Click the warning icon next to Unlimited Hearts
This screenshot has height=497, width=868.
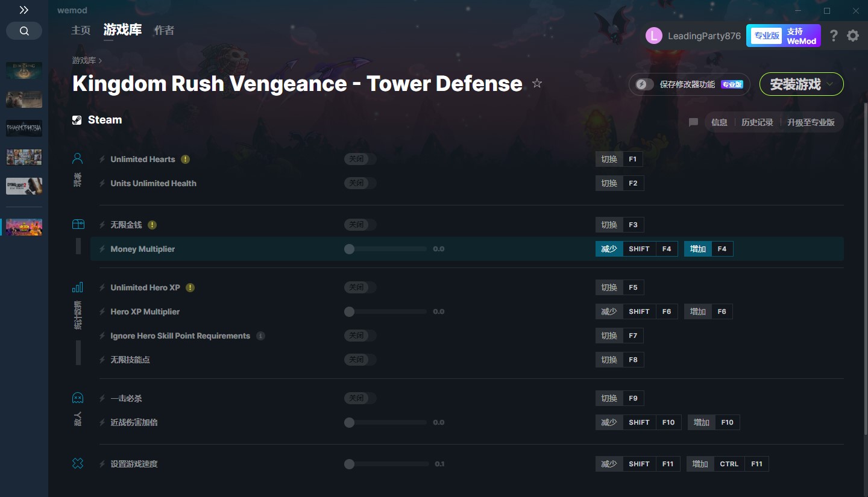pyautogui.click(x=185, y=159)
